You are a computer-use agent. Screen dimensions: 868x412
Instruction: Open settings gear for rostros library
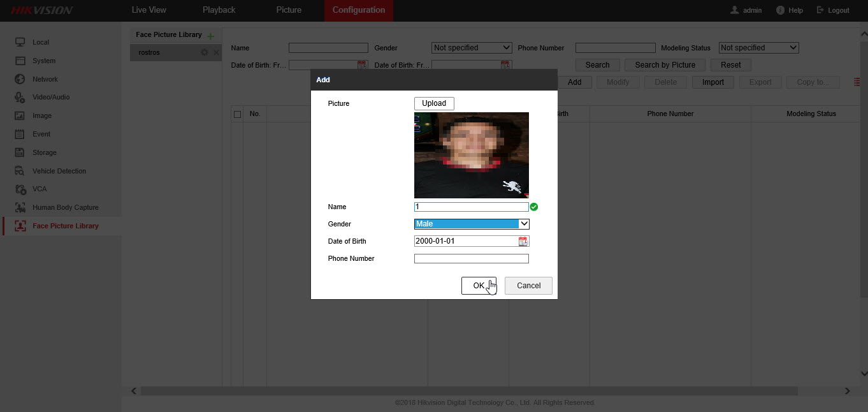click(204, 52)
